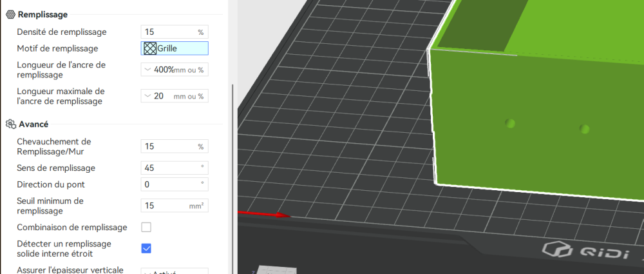Open the Motif de remplissage dropdown
The height and width of the screenshot is (274, 644).
click(175, 48)
